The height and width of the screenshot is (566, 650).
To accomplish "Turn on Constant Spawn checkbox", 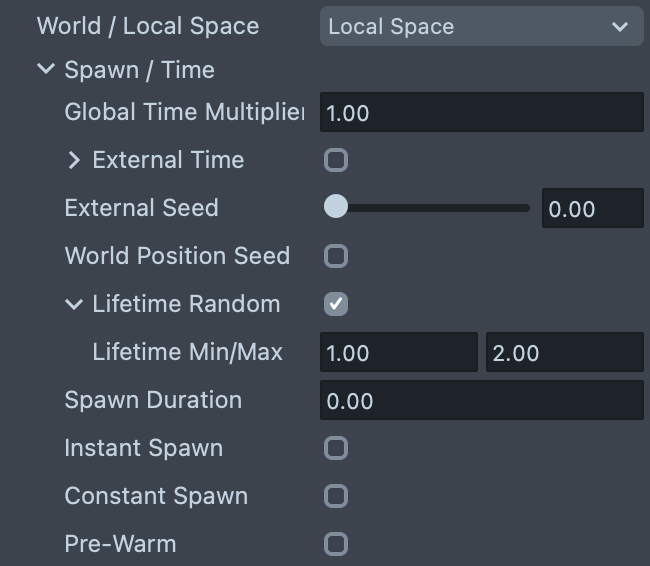I will click(x=336, y=496).
